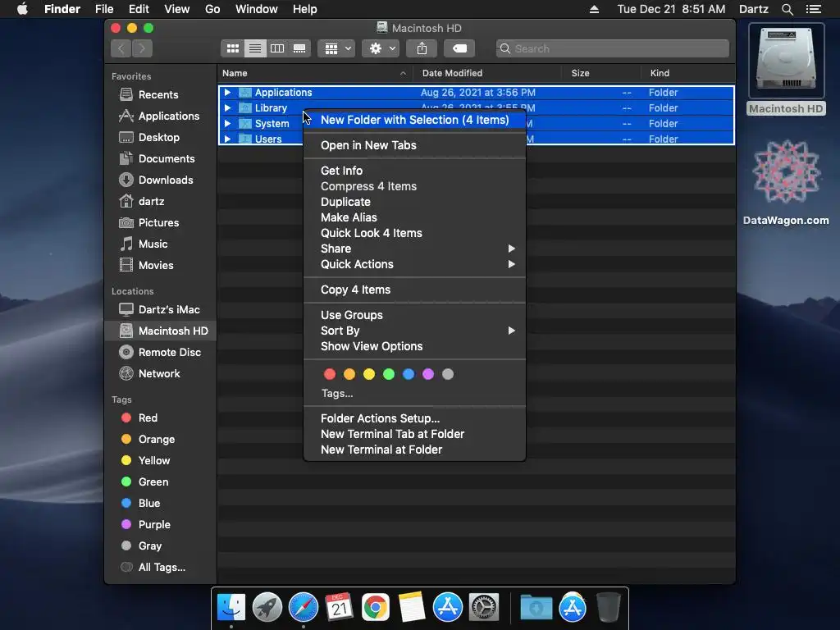This screenshot has height=630, width=840.
Task: Choose Copy 4 Items
Action: tap(414, 290)
